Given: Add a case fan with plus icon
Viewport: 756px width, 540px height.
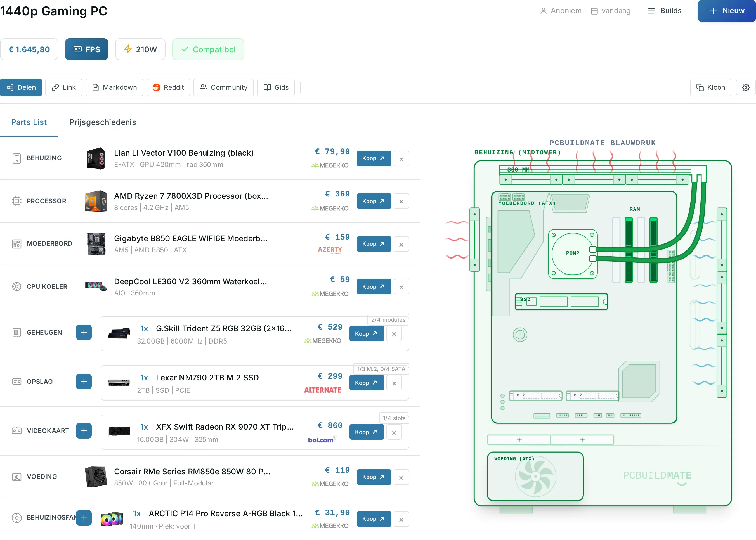Looking at the screenshot, I should 84,518.
